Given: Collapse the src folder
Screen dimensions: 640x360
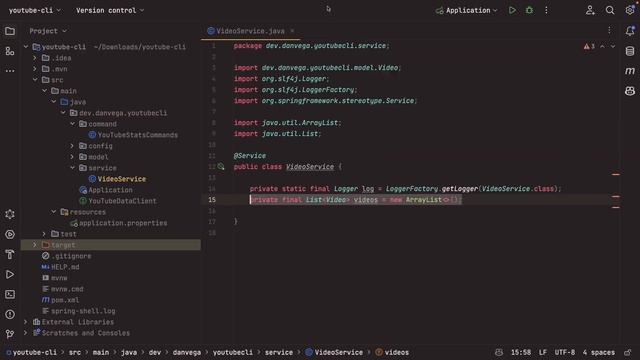Looking at the screenshot, I should [x=35, y=80].
